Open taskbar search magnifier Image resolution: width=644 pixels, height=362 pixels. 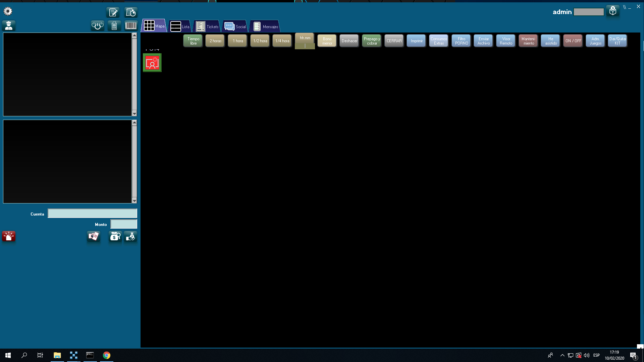tap(24, 355)
